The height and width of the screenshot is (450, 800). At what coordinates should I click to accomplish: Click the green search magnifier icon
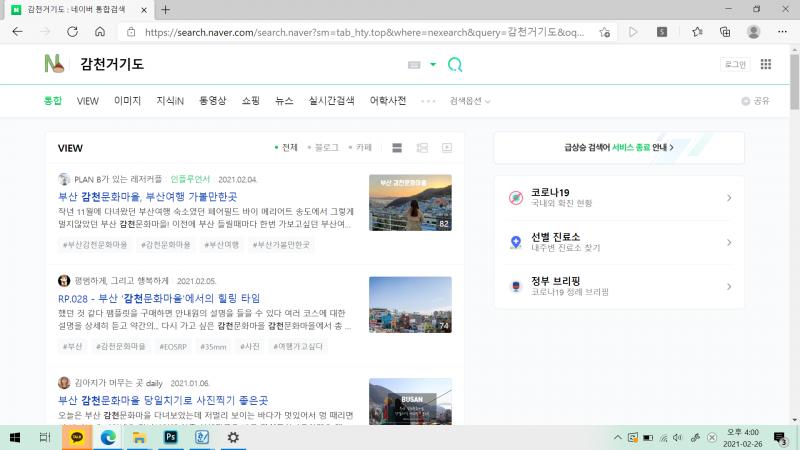point(455,65)
